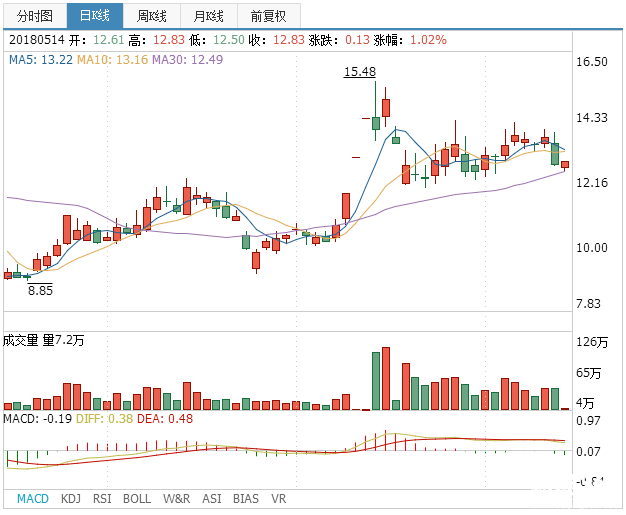The width and height of the screenshot is (626, 515).
Task: Click the 65万 volume axis label
Action: (588, 373)
